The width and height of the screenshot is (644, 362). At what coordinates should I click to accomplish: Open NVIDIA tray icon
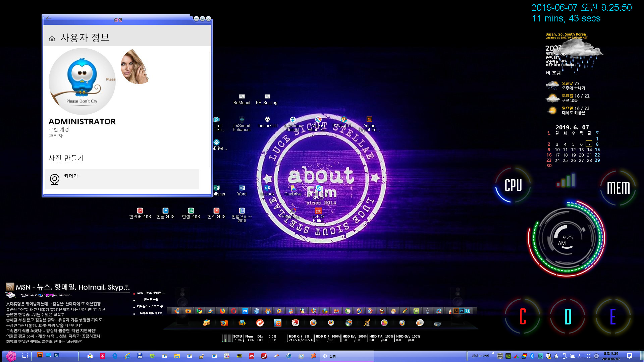[x=508, y=356]
